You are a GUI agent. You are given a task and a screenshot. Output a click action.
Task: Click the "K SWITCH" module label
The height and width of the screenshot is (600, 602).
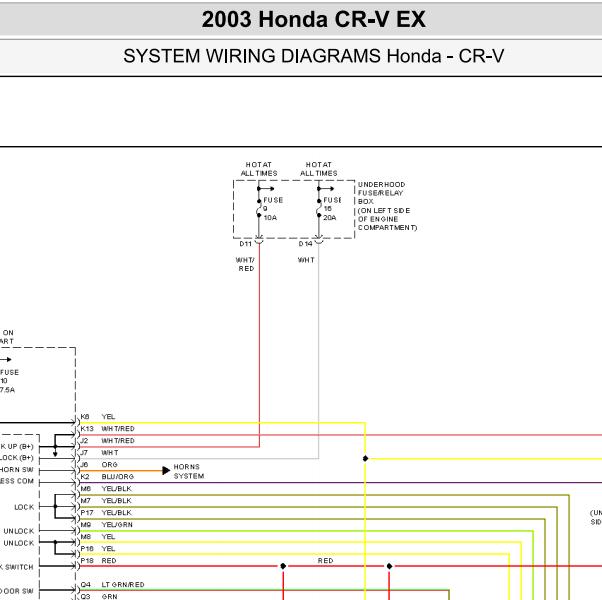pos(17,567)
